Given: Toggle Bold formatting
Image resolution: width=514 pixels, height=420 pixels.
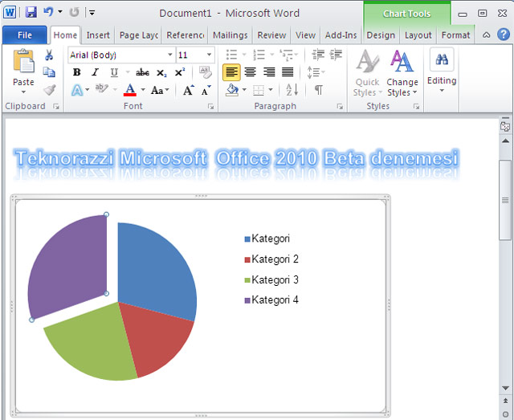Looking at the screenshot, I should [x=77, y=73].
